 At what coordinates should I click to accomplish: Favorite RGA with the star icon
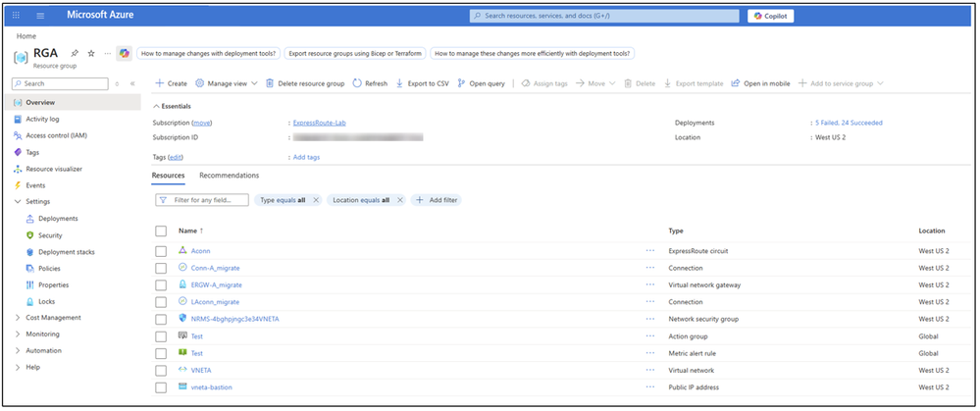click(91, 54)
